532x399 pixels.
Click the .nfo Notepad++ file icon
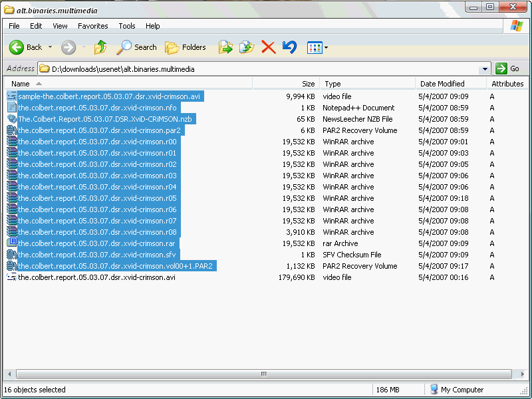coord(12,108)
